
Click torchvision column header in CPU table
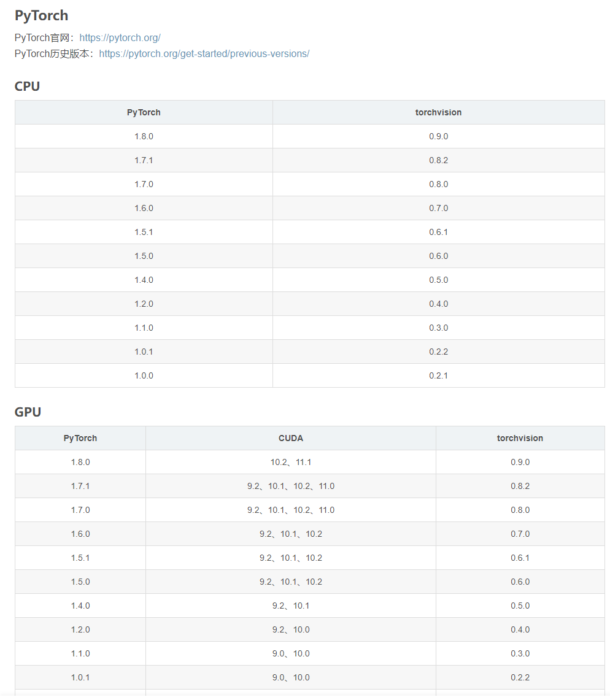pyautogui.click(x=438, y=112)
